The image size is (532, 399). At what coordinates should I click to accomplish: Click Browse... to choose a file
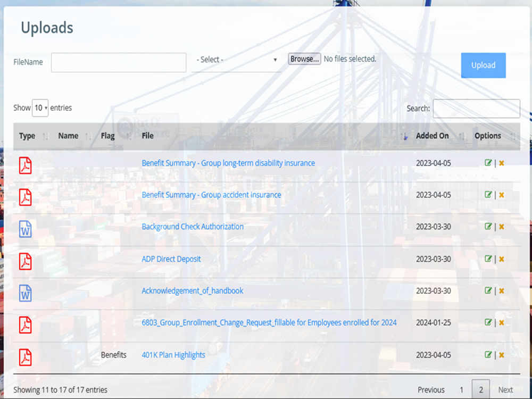[304, 59]
